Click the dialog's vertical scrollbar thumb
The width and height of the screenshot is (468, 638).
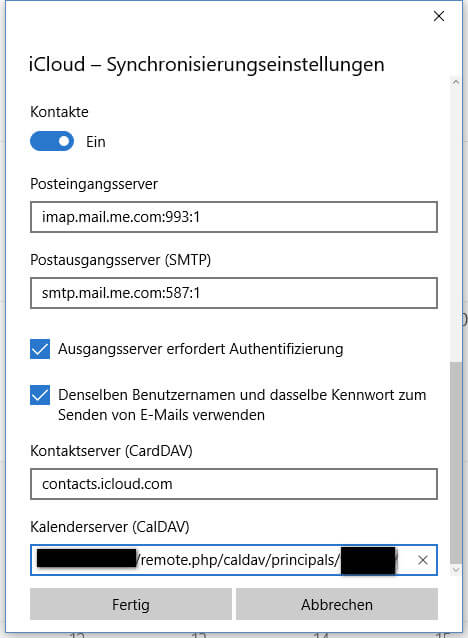pyautogui.click(x=456, y=463)
